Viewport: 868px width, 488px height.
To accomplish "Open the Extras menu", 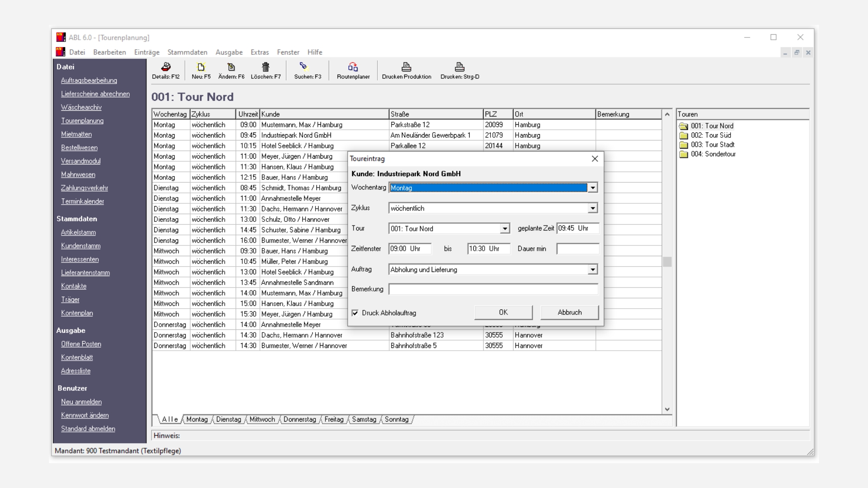I will pyautogui.click(x=259, y=52).
